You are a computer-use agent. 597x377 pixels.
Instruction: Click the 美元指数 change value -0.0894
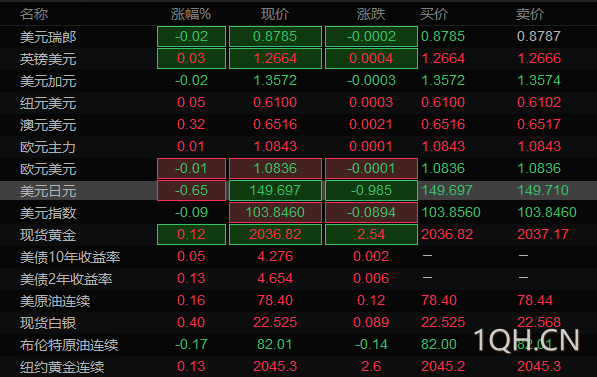[x=371, y=212]
